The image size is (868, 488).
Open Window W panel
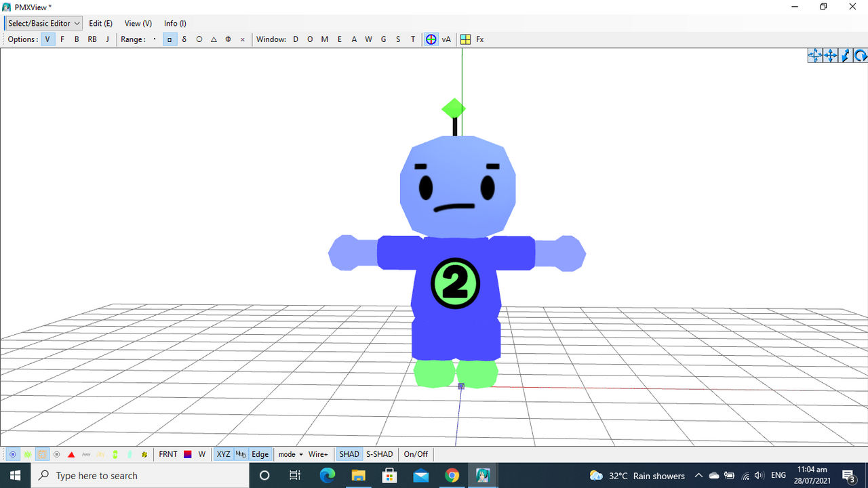pos(368,39)
